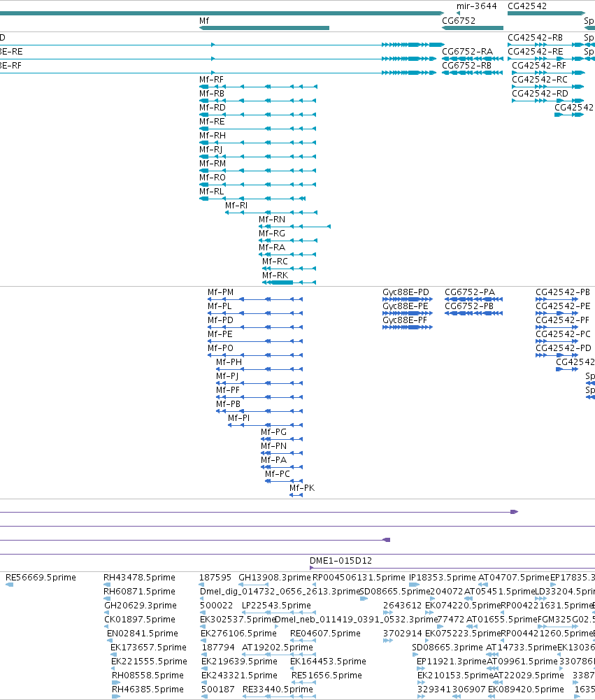
Task: Open the Mf-PJ protein label
Action: [x=227, y=376]
